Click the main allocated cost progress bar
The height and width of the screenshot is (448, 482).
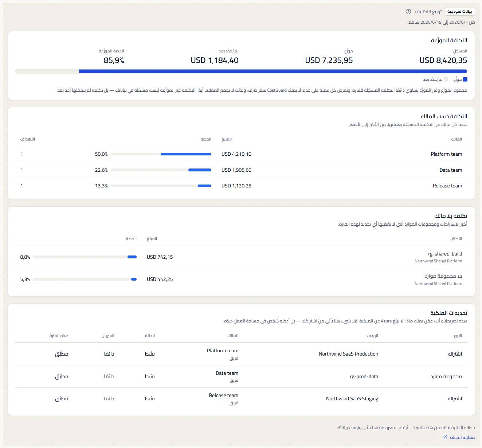(241, 71)
